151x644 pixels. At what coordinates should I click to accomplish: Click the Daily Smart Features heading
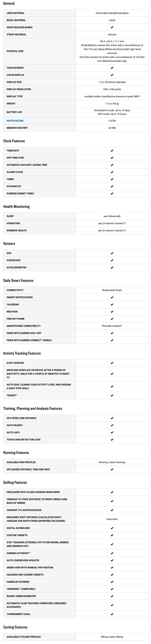click(x=18, y=281)
